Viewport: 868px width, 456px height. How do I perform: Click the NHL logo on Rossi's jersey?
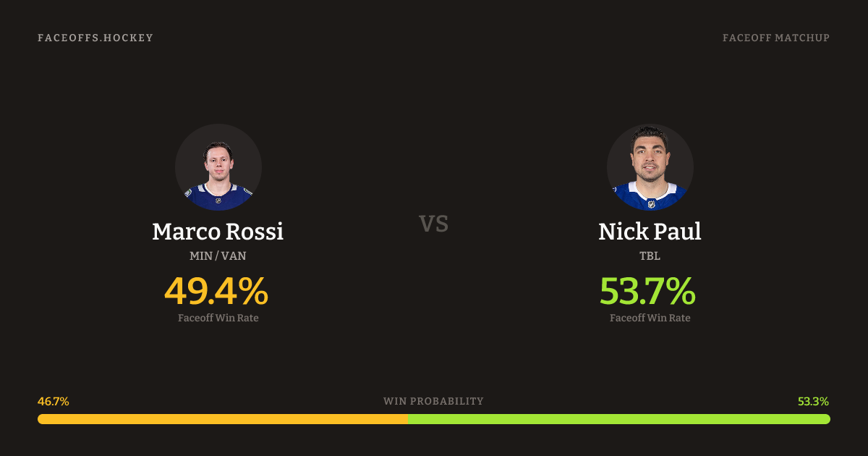click(218, 200)
